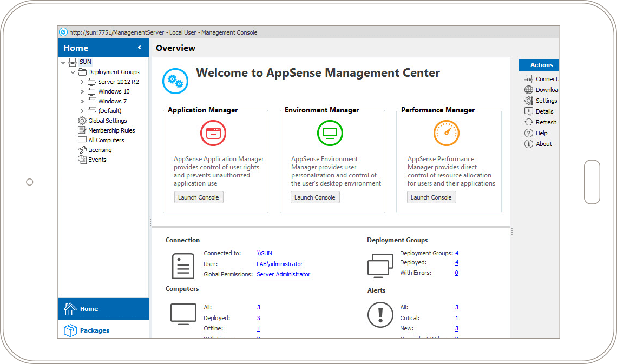Viewport: 617px width, 364px height.
Task: Open the Server Administrator permissions link
Action: 284,274
